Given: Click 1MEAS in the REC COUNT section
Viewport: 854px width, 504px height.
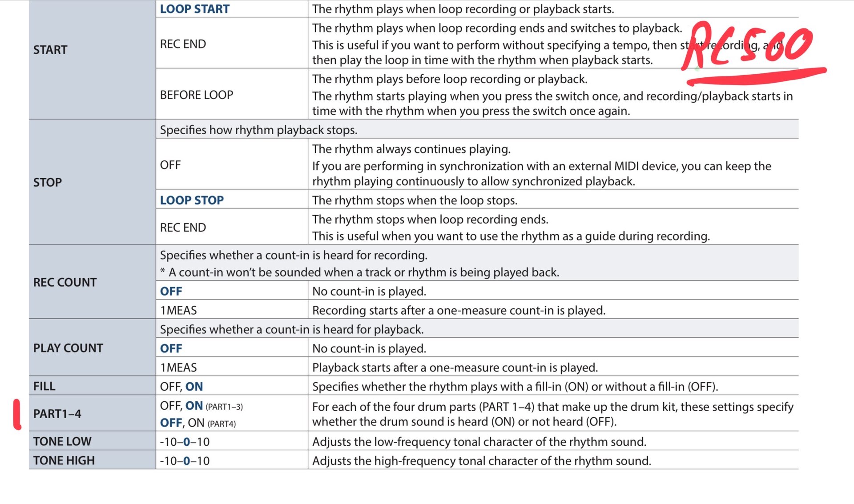Looking at the screenshot, I should (178, 310).
